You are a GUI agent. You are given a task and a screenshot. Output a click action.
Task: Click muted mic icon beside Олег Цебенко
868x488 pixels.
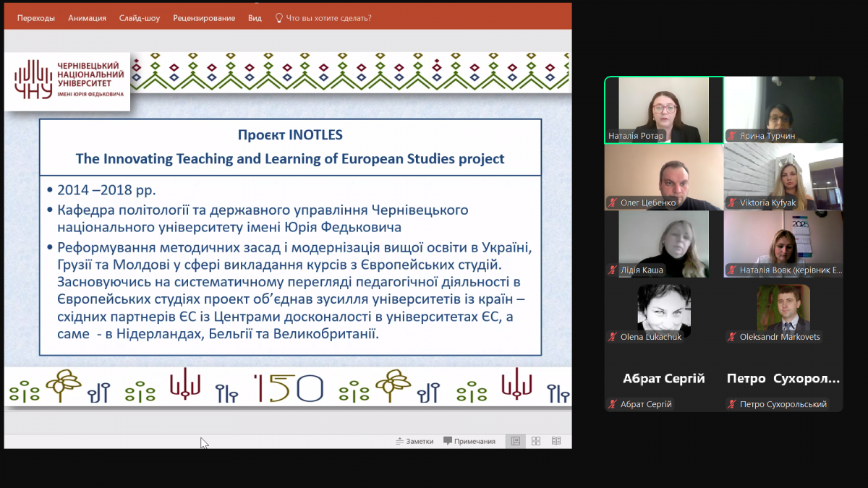(613, 203)
